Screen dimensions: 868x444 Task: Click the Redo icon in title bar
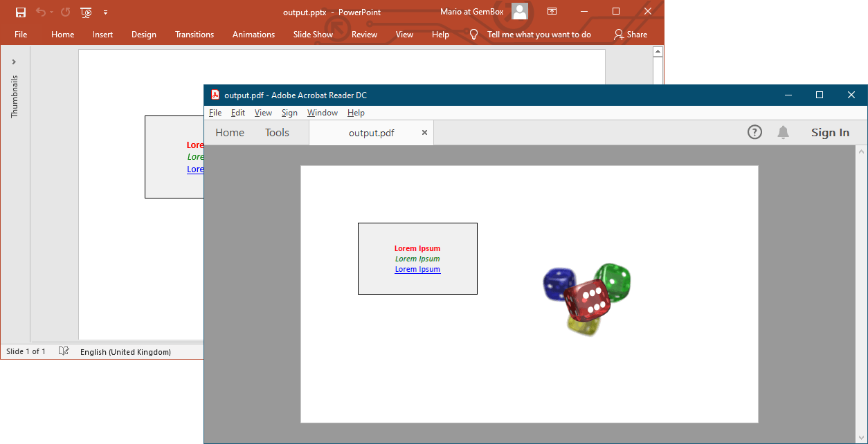(x=65, y=12)
